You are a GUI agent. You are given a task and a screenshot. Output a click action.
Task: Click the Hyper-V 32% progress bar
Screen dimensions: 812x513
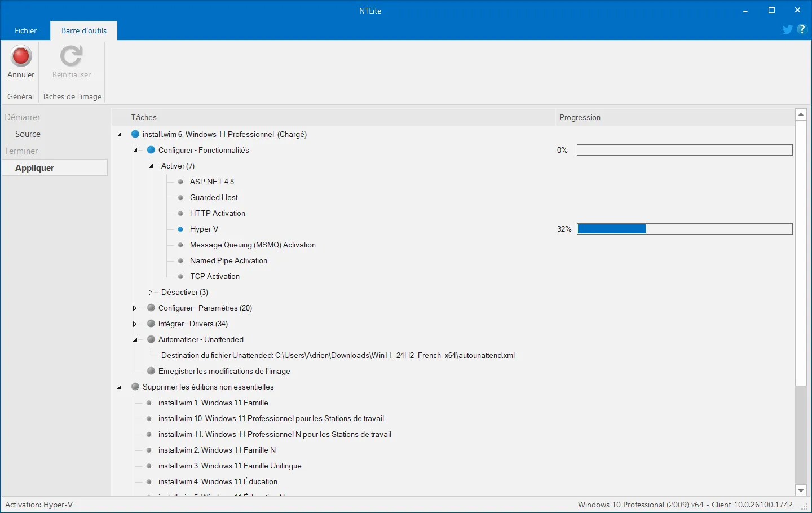[685, 229]
